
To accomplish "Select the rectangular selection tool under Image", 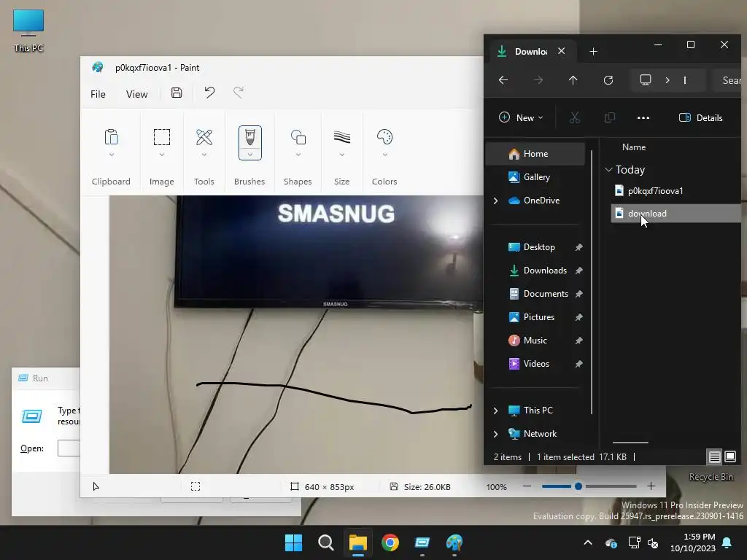I will tap(161, 137).
